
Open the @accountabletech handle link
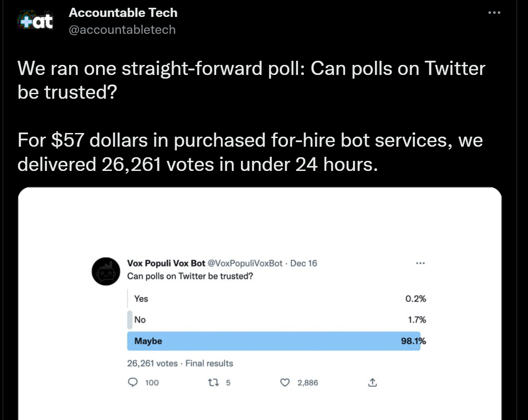(122, 30)
